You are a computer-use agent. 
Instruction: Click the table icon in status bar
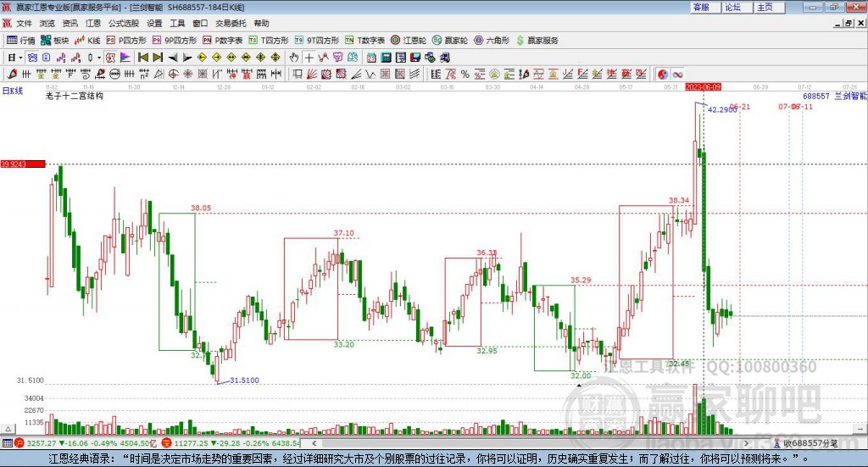click(7, 443)
